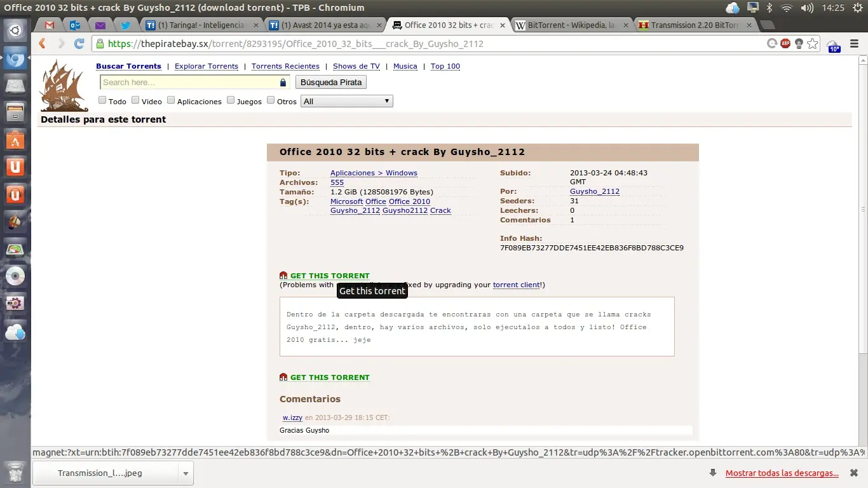The width and height of the screenshot is (868, 488).
Task: Check the Aplicaciones checkbox
Action: tap(171, 100)
